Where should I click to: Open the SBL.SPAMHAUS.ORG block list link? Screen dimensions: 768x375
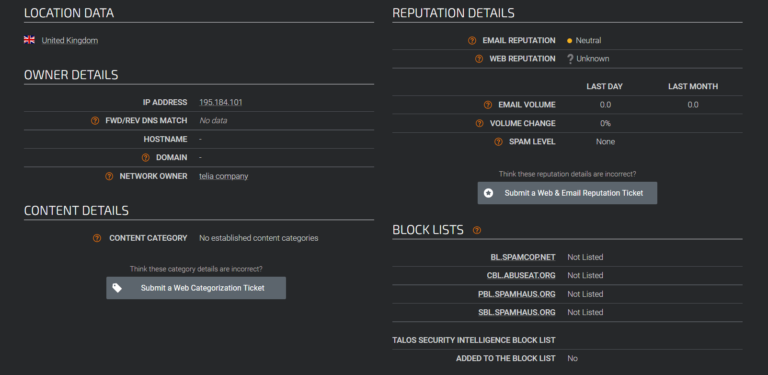[517, 312]
